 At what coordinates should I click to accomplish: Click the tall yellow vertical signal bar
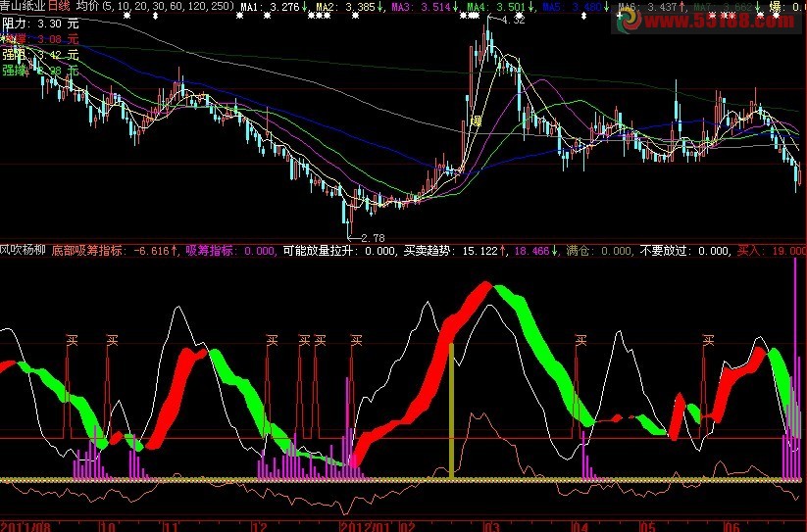click(451, 411)
